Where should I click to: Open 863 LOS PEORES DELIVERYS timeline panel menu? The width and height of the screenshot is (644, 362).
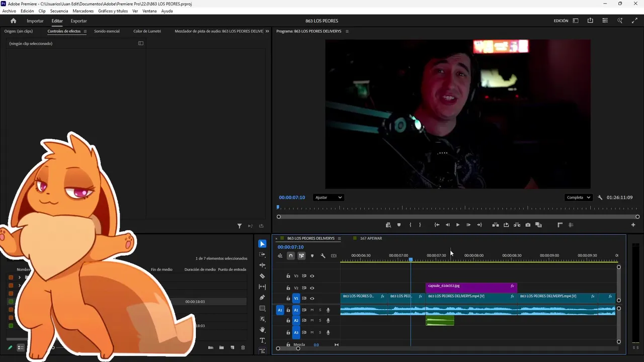tap(339, 238)
